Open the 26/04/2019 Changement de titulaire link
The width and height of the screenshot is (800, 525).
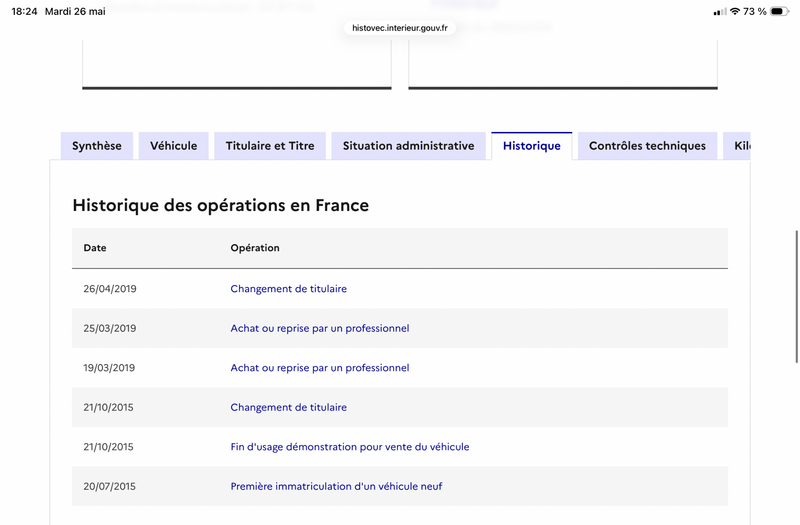[x=288, y=289]
